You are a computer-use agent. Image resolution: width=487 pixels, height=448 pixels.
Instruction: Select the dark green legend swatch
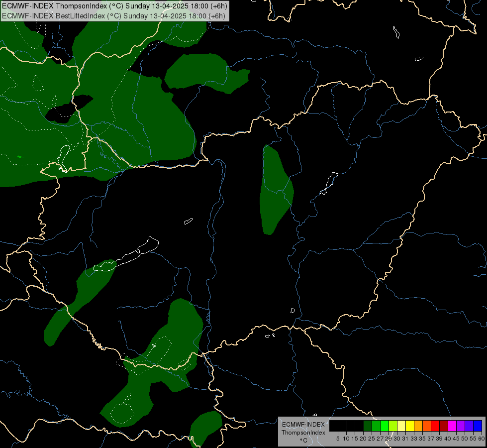[x=368, y=426]
